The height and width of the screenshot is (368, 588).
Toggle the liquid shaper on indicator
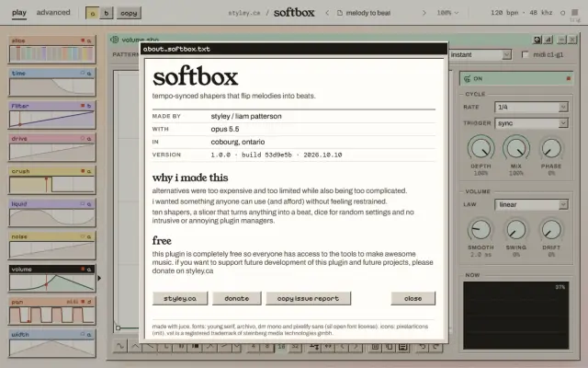[x=83, y=204]
